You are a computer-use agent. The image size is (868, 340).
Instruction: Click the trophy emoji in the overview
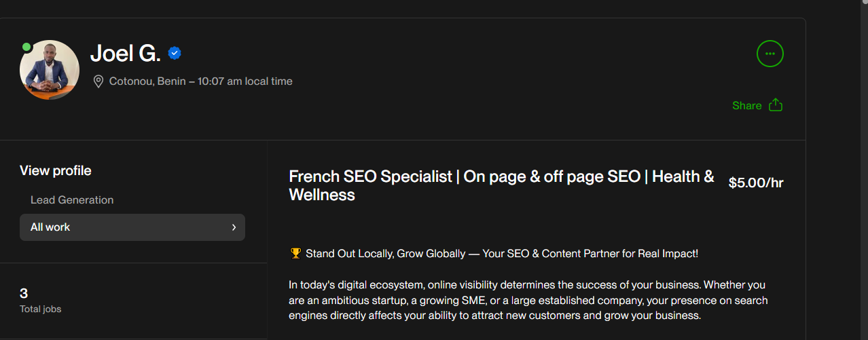pyautogui.click(x=295, y=254)
